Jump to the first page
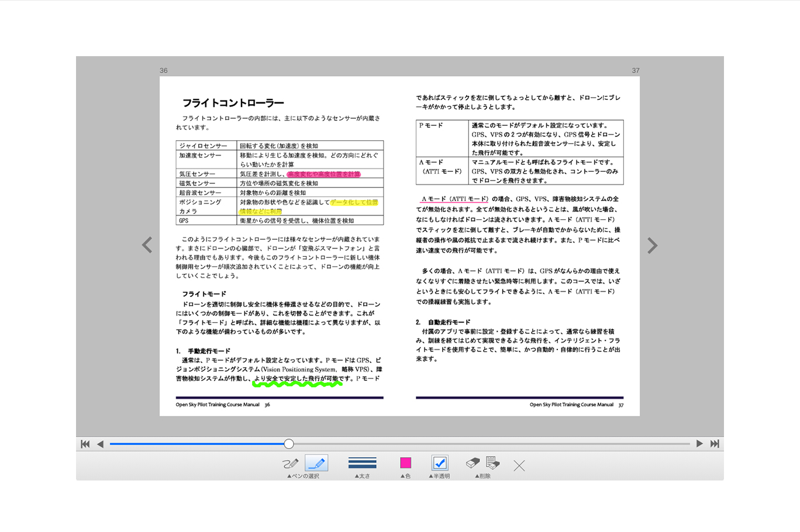The width and height of the screenshot is (800, 532). click(85, 444)
